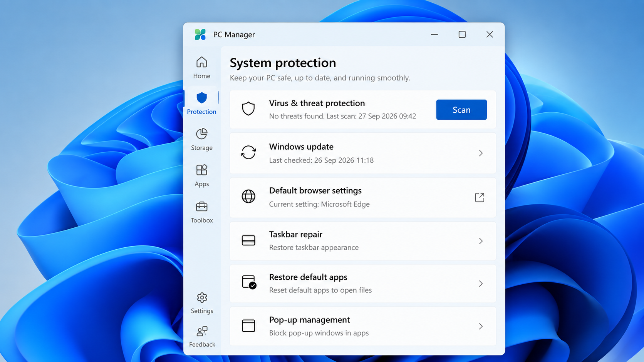Click 'No threats found' last scan text
This screenshot has height=362, width=644.
(342, 116)
